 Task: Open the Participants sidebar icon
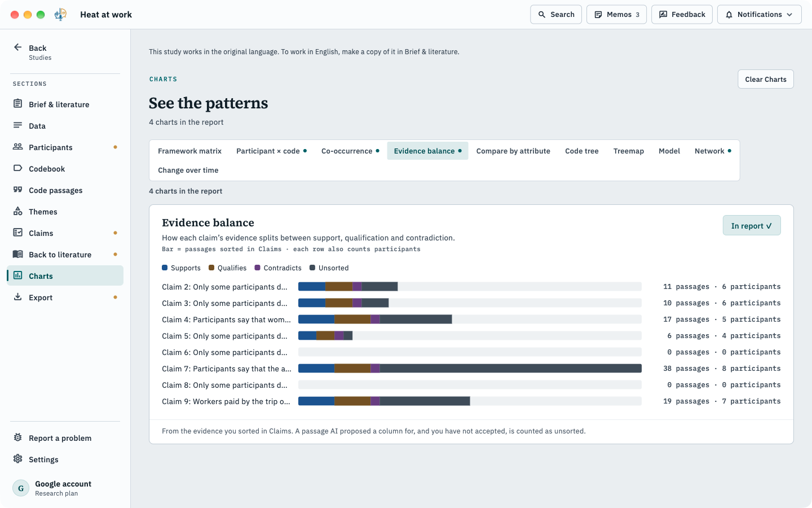click(17, 147)
